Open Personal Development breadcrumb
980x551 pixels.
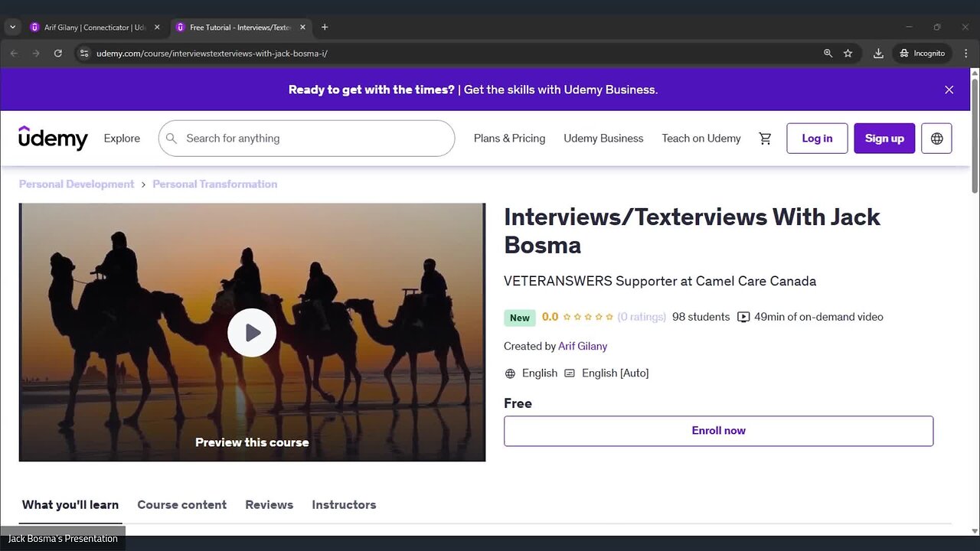pos(77,184)
